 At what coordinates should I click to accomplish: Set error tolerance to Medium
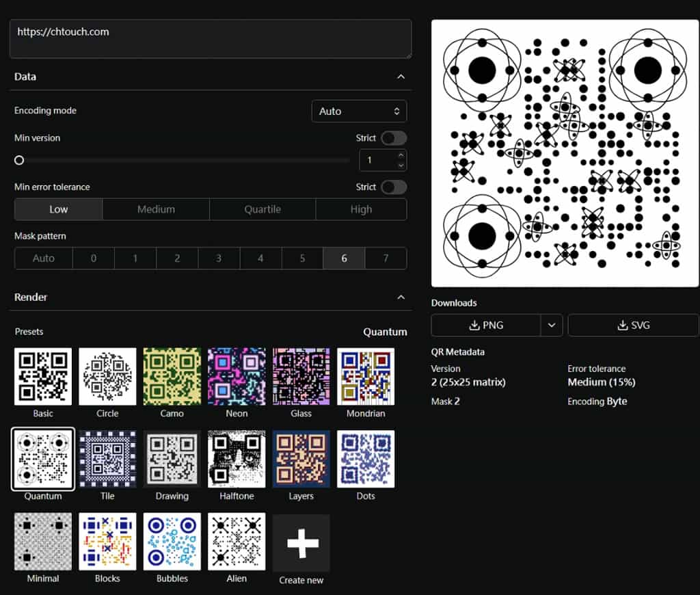pos(157,209)
